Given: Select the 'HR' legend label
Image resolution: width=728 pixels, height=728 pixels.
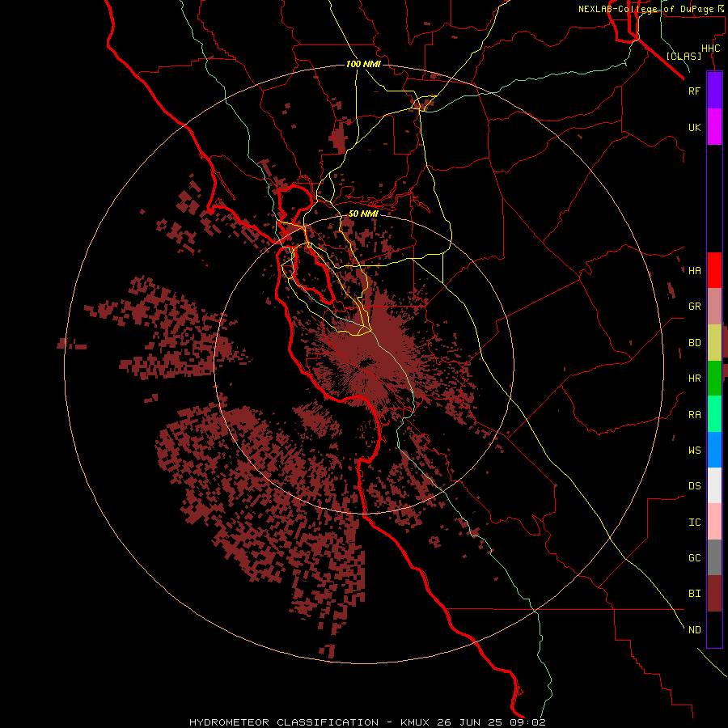Looking at the screenshot, I should pyautogui.click(x=694, y=379).
